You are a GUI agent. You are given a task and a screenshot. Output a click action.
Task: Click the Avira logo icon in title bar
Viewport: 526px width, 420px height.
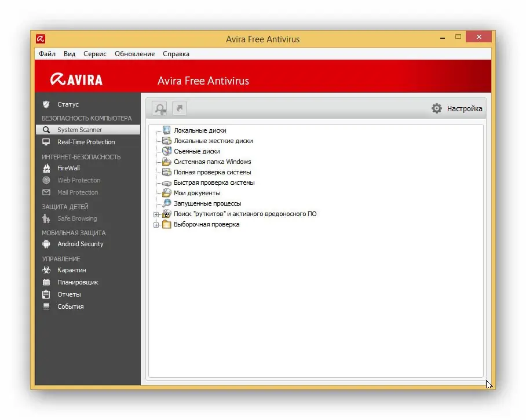tap(41, 39)
